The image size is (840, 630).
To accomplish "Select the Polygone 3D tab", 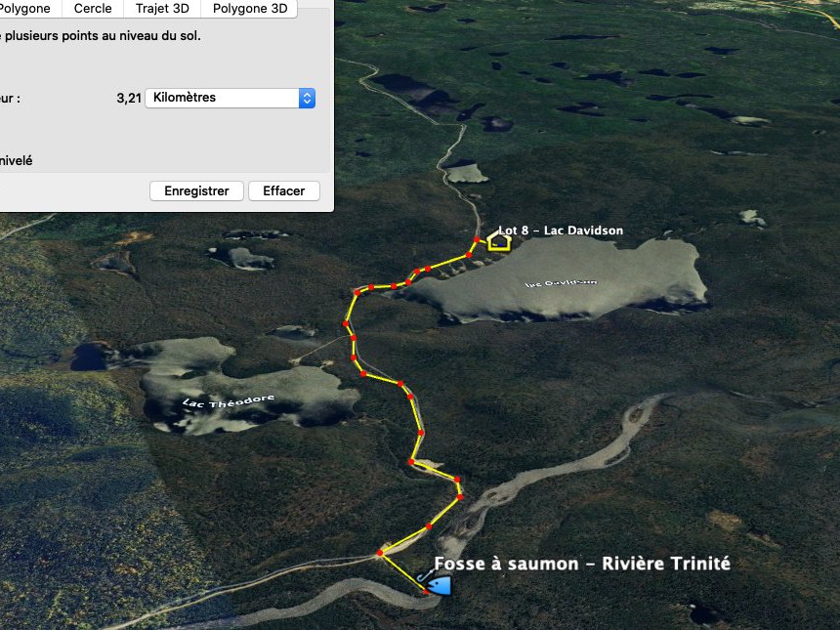I will [x=250, y=9].
